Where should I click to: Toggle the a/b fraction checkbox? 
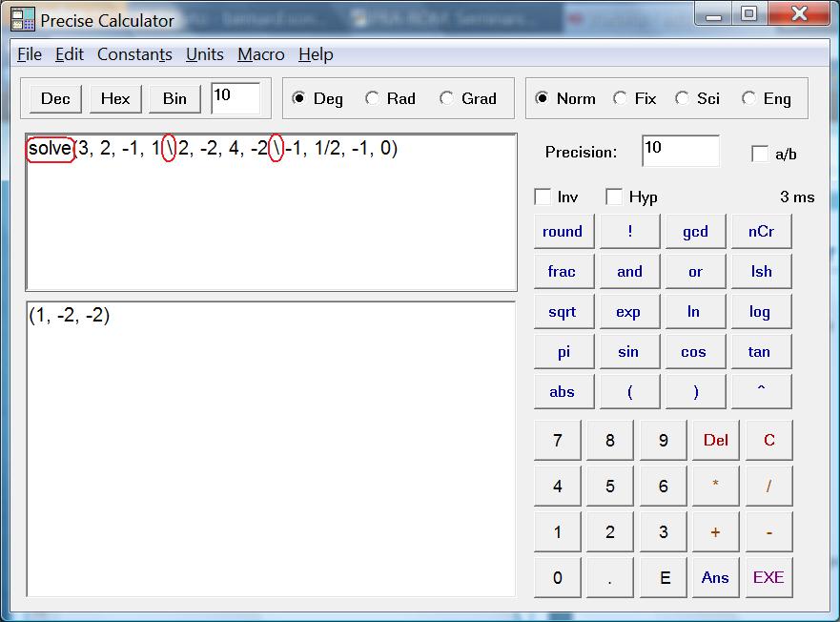pyautogui.click(x=760, y=154)
